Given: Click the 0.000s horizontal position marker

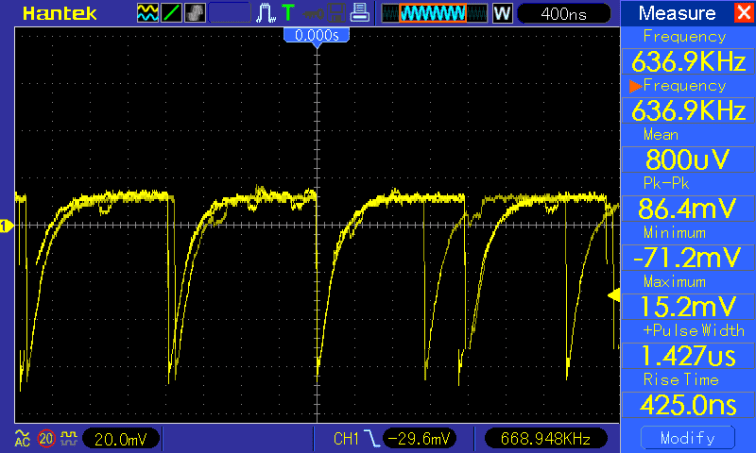Looking at the screenshot, I should point(316,35).
